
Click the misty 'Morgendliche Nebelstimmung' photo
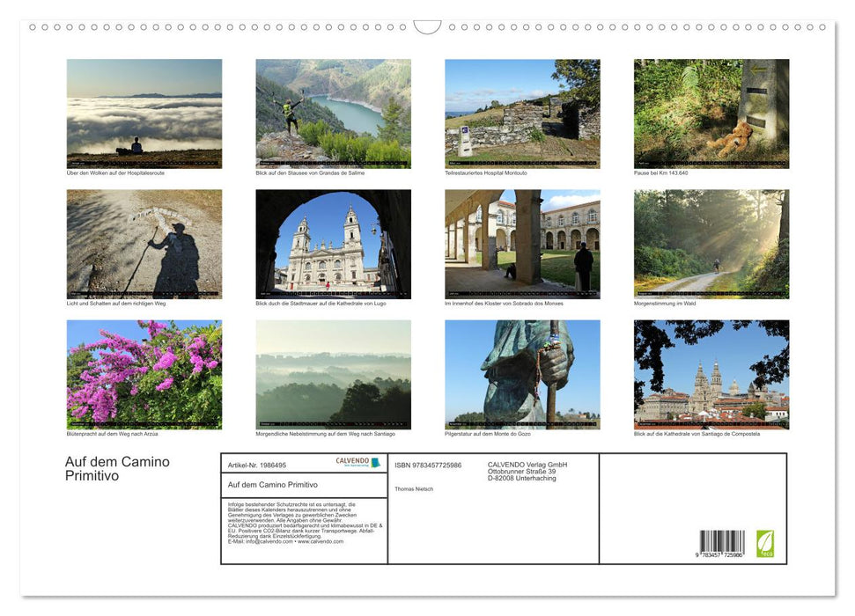(333, 374)
